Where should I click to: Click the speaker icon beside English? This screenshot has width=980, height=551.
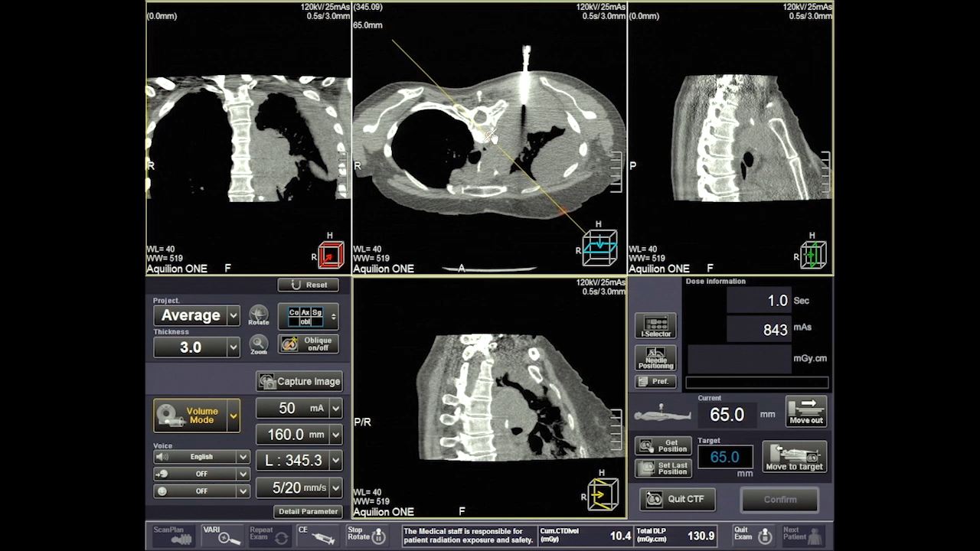tap(162, 457)
